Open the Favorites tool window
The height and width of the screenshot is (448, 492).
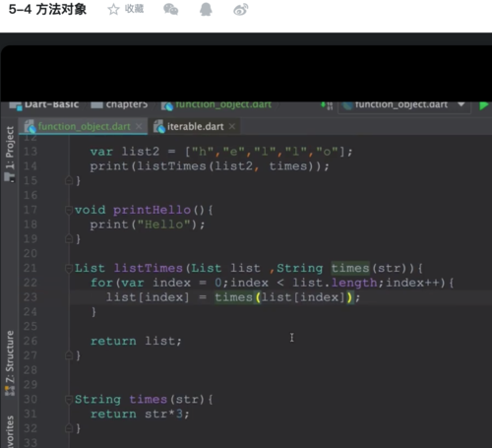pos(10,431)
